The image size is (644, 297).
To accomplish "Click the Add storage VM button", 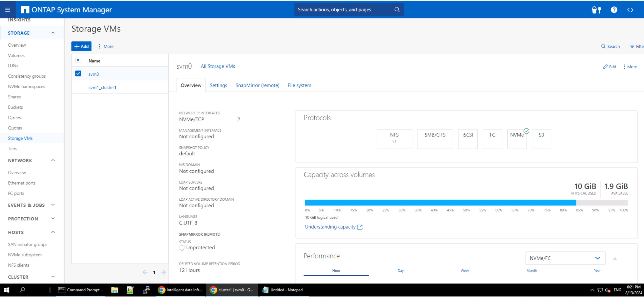I will (81, 46).
